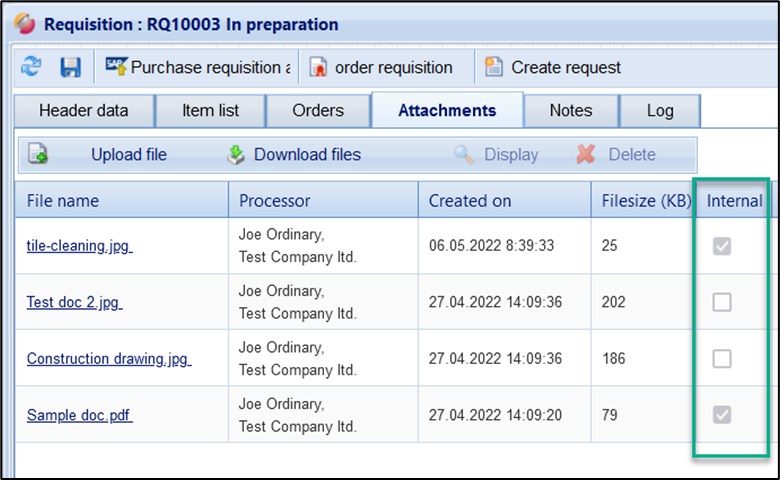Click the red Delete X icon
The height and width of the screenshot is (480, 780).
coord(586,155)
